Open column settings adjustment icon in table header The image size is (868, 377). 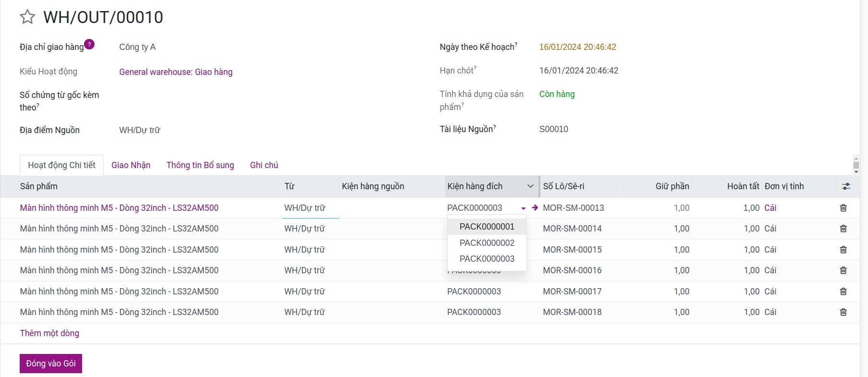click(846, 186)
